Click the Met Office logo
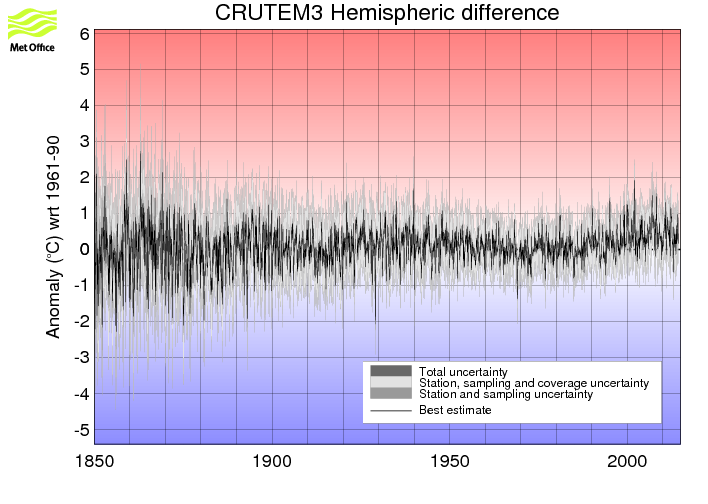The height and width of the screenshot is (504, 708). pos(32,30)
